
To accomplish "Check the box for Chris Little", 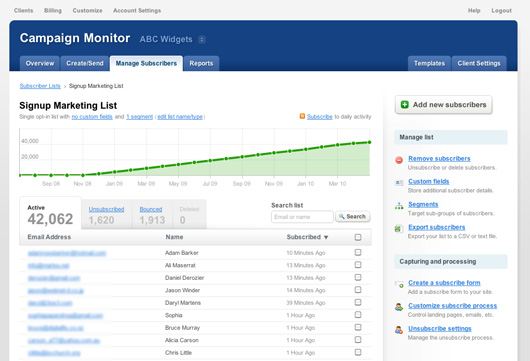I will (358, 352).
